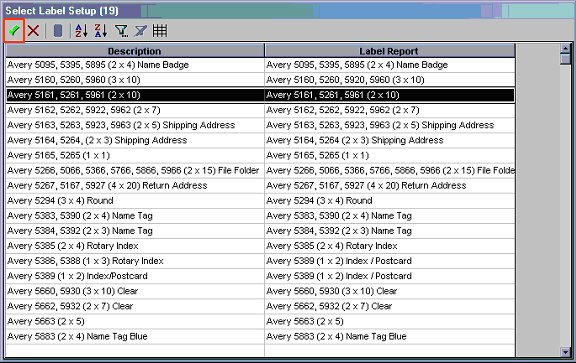Open the filter funnel icon

(121, 30)
